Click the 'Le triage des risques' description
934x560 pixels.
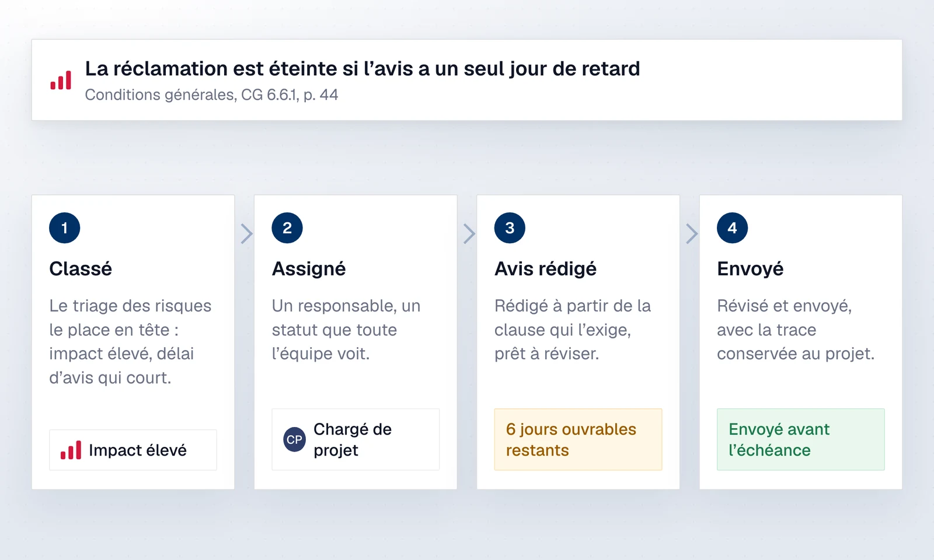[x=130, y=342]
